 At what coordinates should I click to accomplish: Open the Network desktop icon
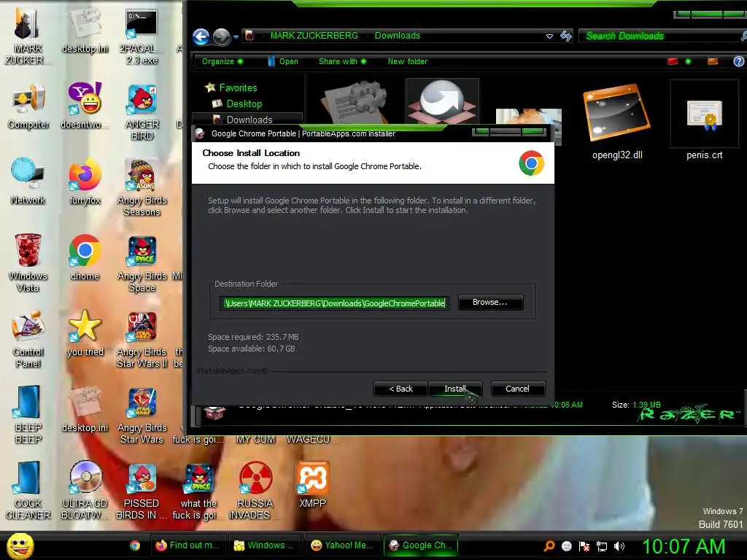coord(28,181)
